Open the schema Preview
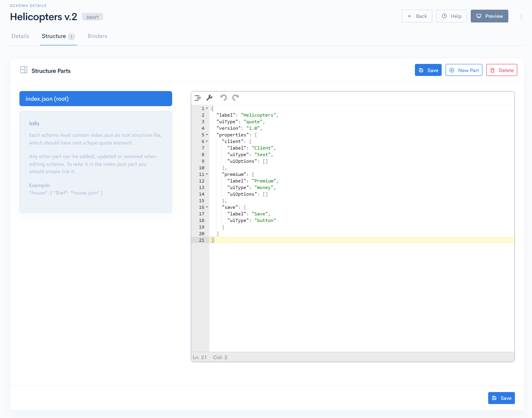This screenshot has height=418, width=532. click(489, 16)
